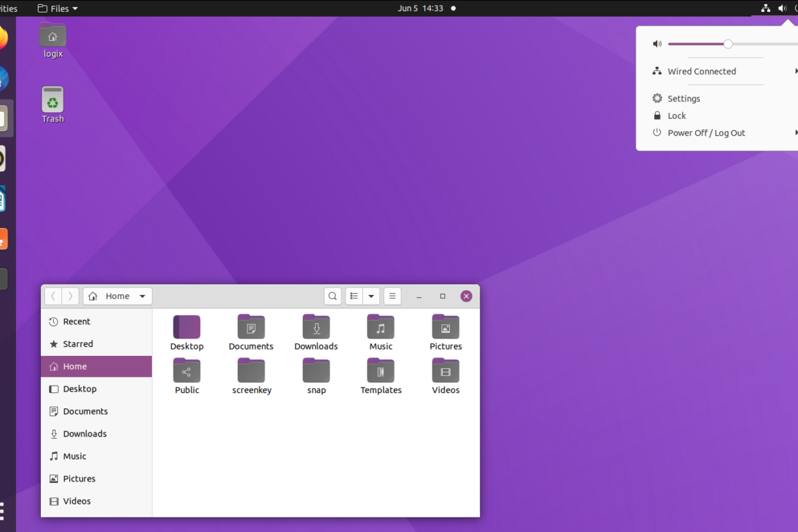This screenshot has height=532, width=798.
Task: Open the Music folder icon
Action: click(381, 327)
